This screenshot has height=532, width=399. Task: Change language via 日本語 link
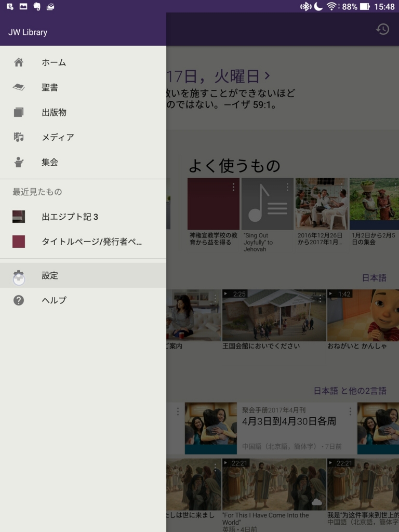374,278
